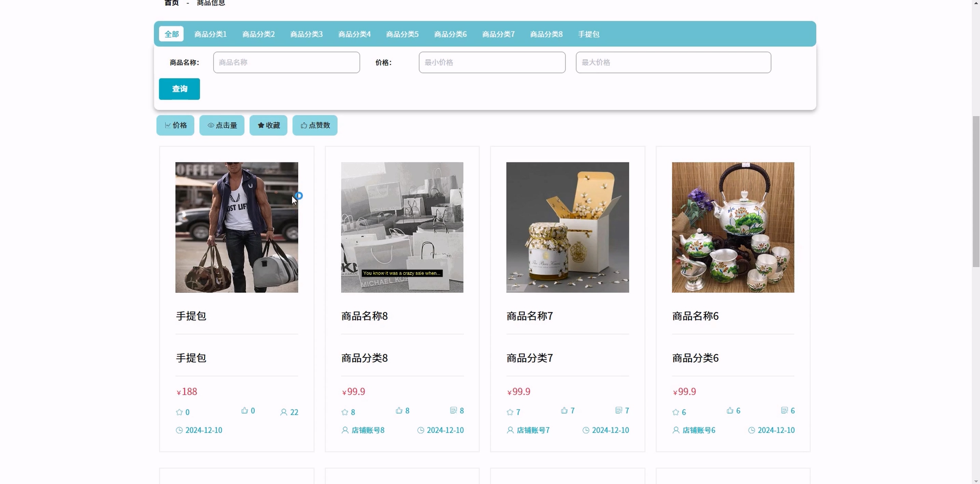Image resolution: width=980 pixels, height=484 pixels.
Task: Open the 手提包 category tab
Action: (588, 34)
